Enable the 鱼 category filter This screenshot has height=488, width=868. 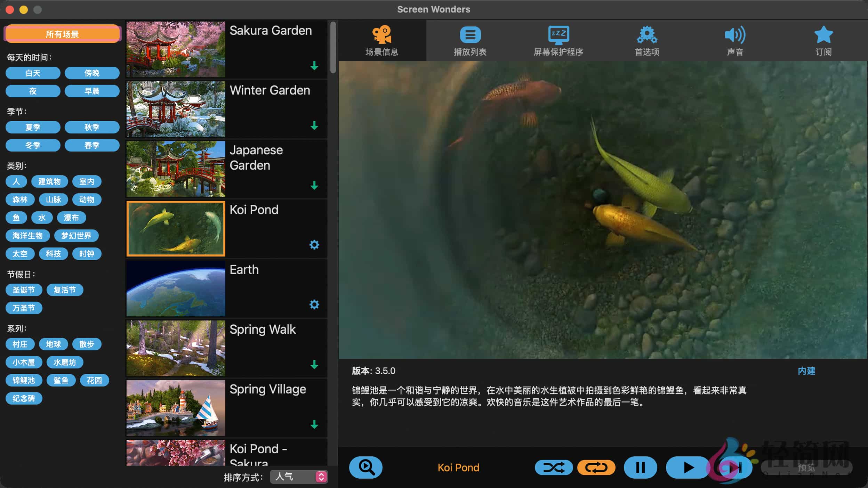coord(16,217)
